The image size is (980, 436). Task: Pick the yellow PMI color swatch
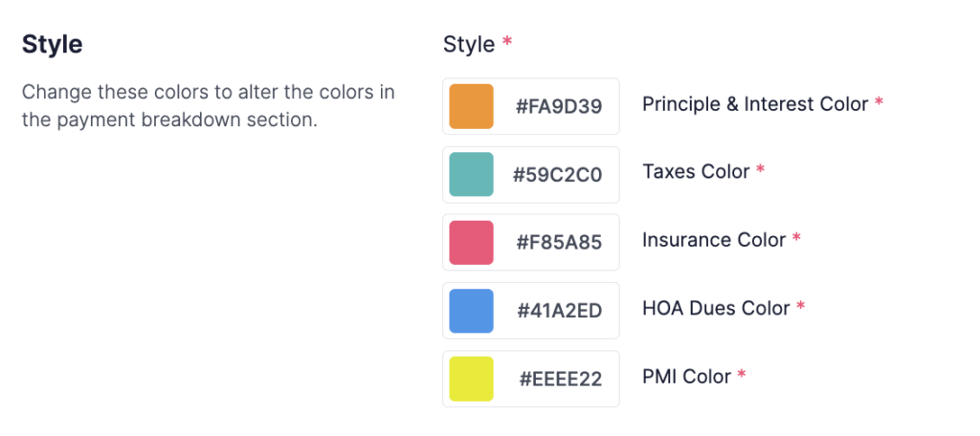pos(471,379)
